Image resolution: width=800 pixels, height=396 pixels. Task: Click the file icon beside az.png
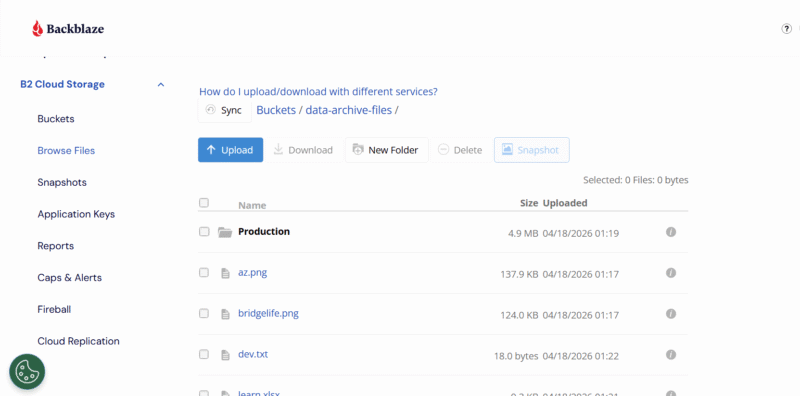pos(225,274)
